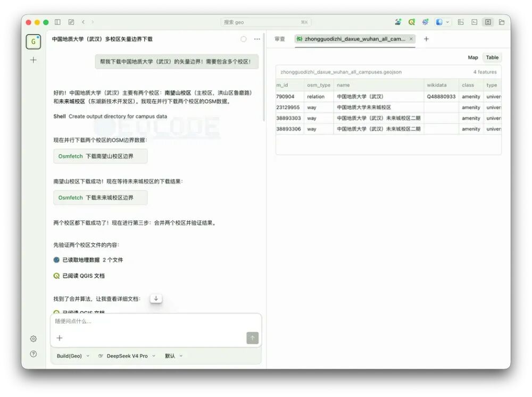Toggle the sidebar panel icon
The width and height of the screenshot is (532, 397).
point(57,22)
